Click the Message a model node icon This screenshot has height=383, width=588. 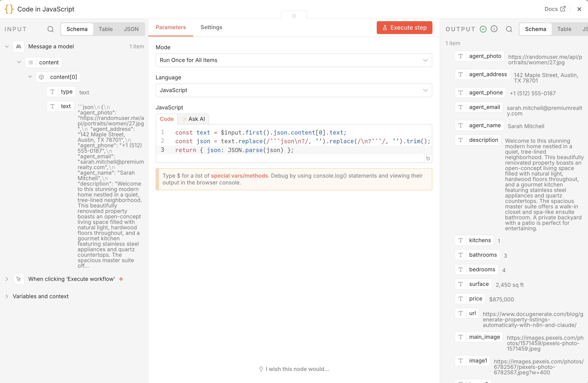click(18, 46)
